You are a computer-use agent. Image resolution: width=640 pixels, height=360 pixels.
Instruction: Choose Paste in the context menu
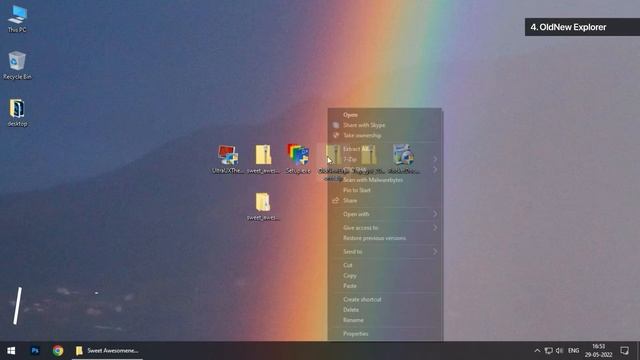385,286
